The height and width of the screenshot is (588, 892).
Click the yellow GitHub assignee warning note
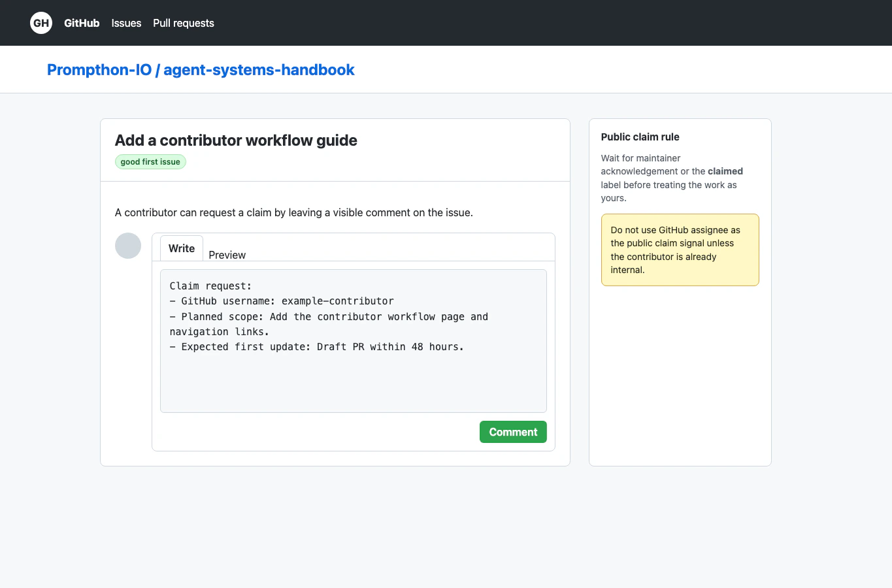point(680,250)
